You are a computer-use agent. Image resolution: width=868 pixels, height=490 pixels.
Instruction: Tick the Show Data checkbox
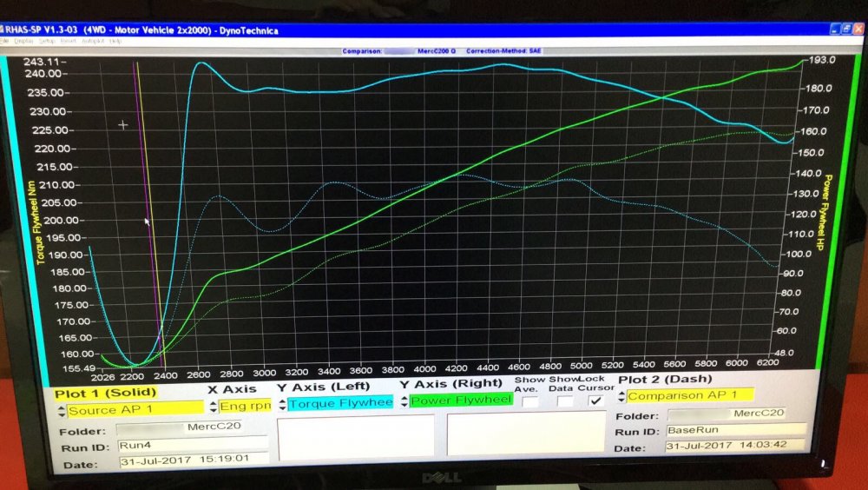pos(564,401)
